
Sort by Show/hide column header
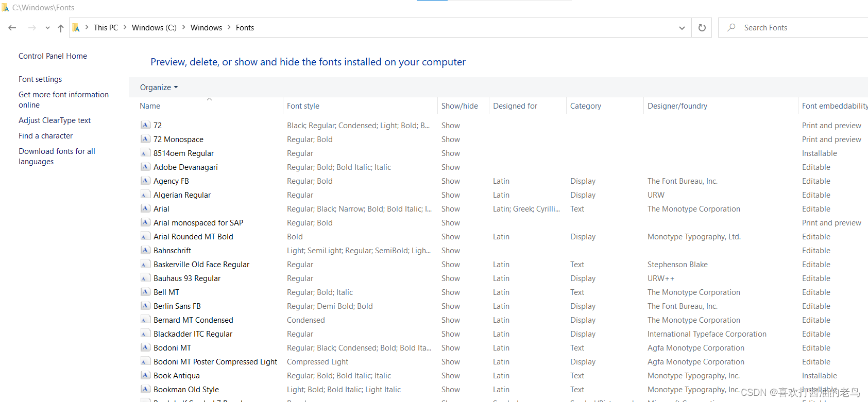point(459,106)
